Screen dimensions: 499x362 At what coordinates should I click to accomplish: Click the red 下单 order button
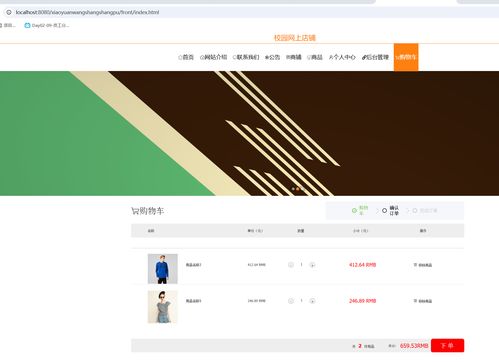(447, 345)
